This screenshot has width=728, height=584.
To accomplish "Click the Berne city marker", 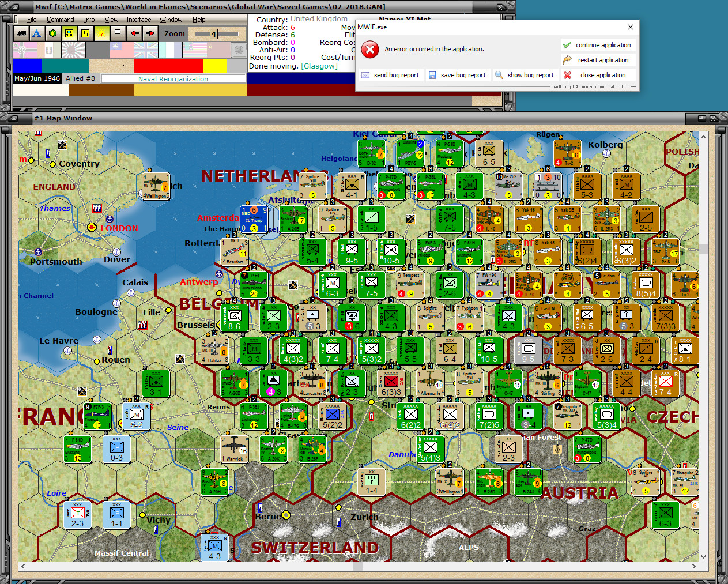I will click(286, 515).
